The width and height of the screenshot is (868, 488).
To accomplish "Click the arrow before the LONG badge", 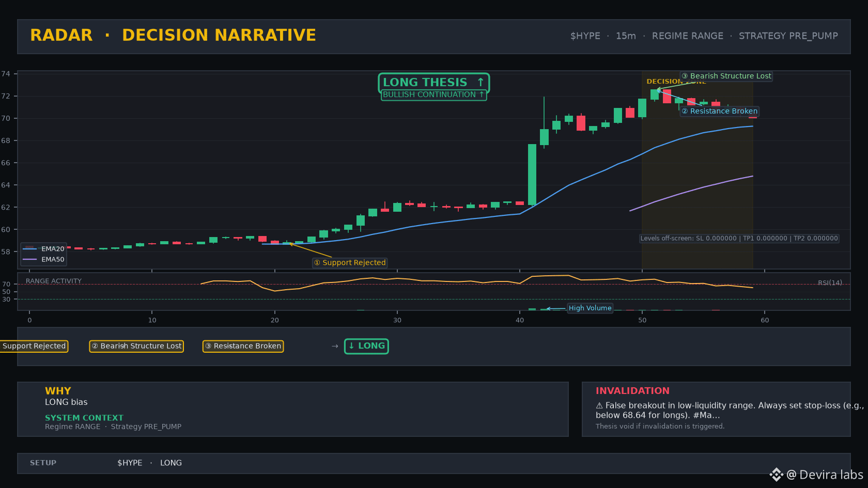I will tap(335, 346).
